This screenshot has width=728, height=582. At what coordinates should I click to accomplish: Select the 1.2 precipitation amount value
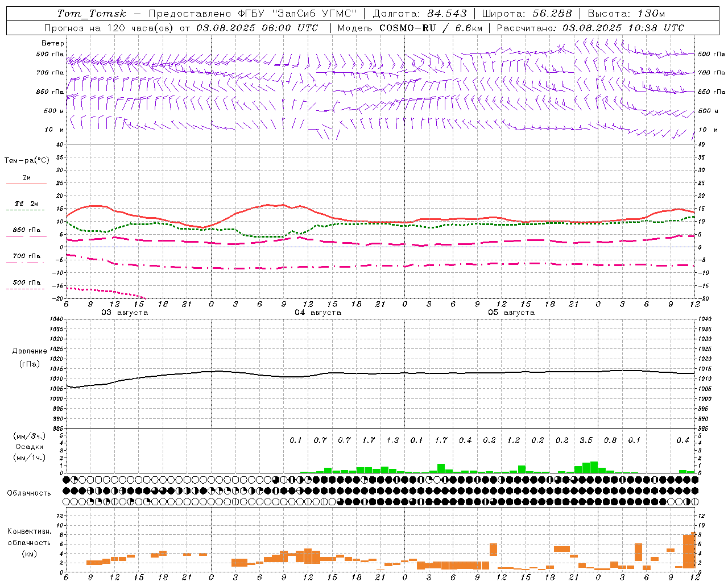(x=514, y=440)
